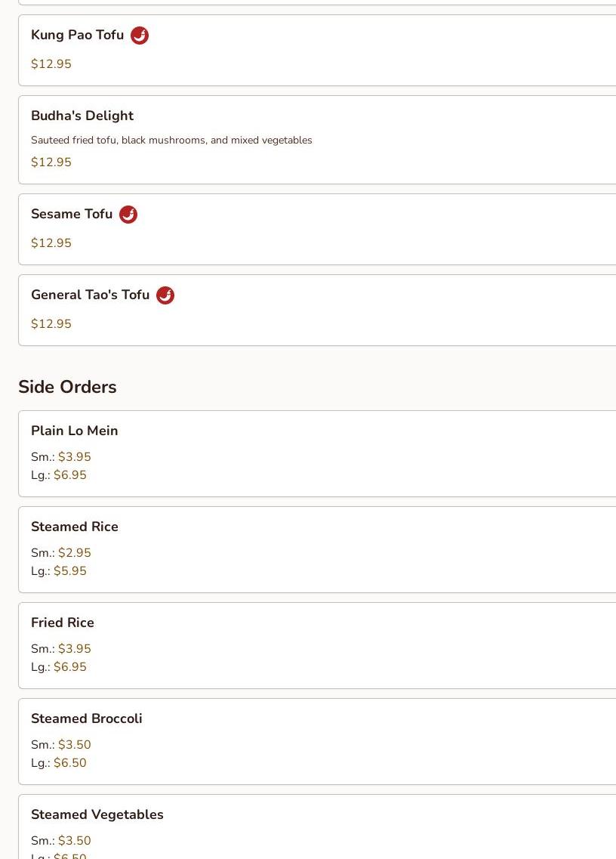Open the Steamed Broccoli item

pos(86,718)
